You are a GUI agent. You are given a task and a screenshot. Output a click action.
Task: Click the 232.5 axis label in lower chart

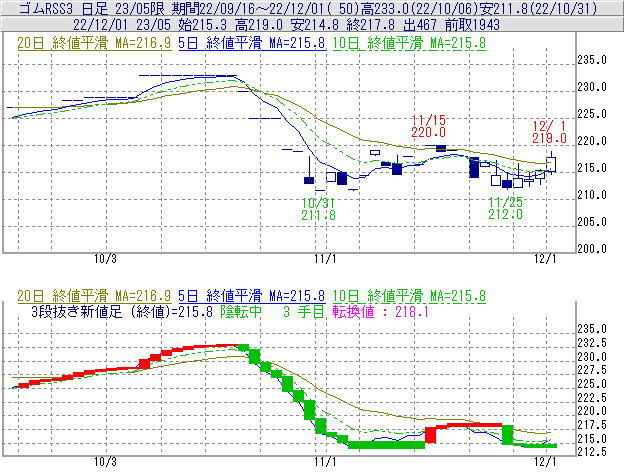(x=592, y=343)
